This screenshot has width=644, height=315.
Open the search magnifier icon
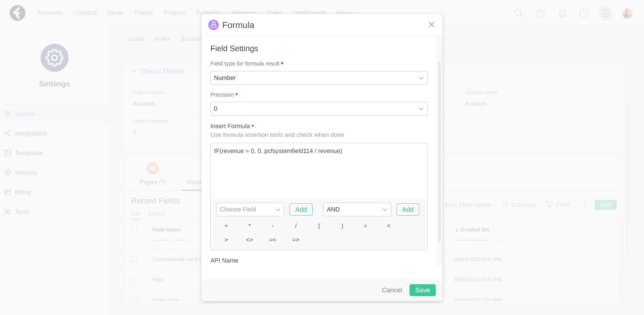click(x=519, y=13)
